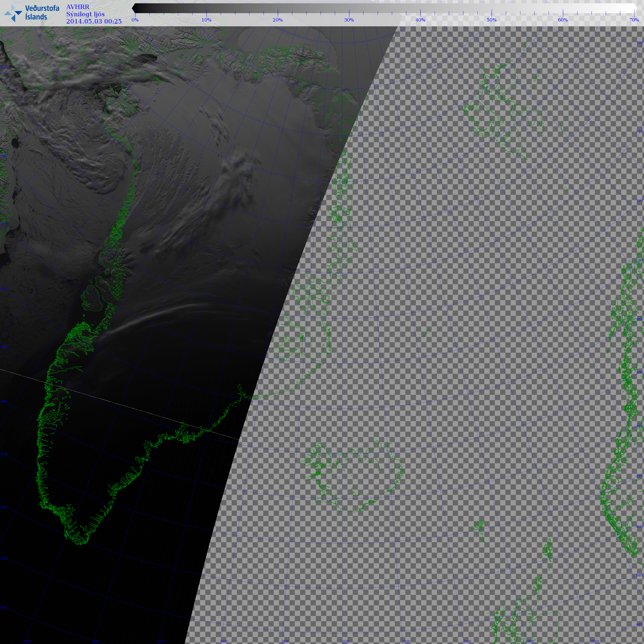Click the left arrow end of grayscale bar
The height and width of the screenshot is (644, 644).
click(x=134, y=8)
